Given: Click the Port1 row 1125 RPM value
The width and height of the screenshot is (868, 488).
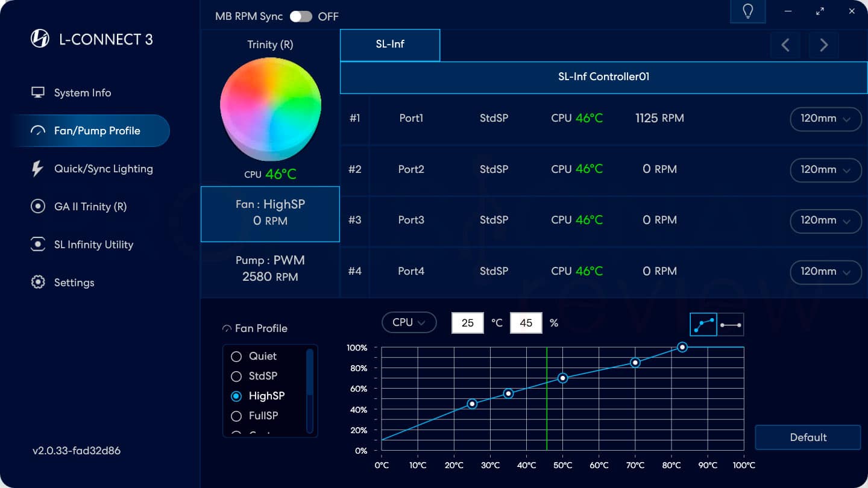Looking at the screenshot, I should 659,119.
